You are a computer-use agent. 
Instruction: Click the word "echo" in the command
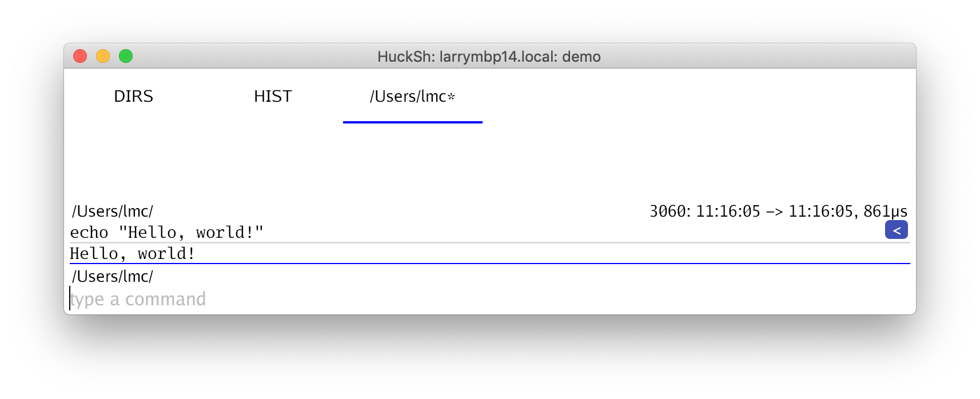coord(89,232)
